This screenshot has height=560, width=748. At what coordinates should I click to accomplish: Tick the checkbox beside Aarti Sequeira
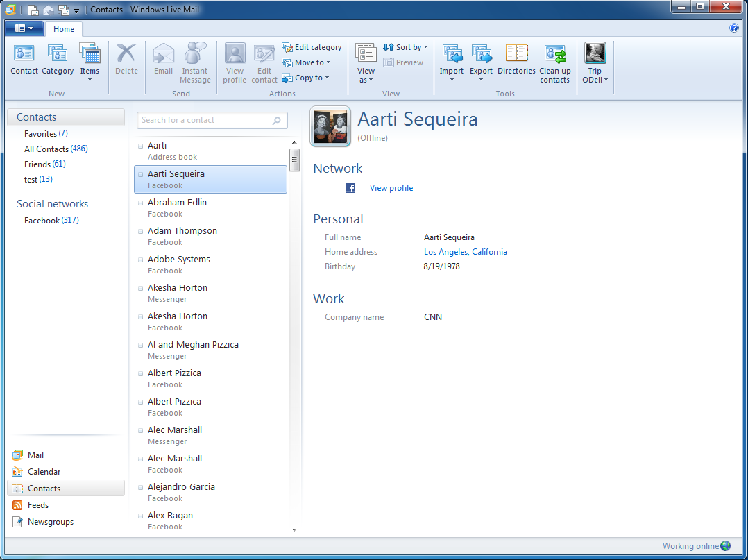pyautogui.click(x=141, y=175)
